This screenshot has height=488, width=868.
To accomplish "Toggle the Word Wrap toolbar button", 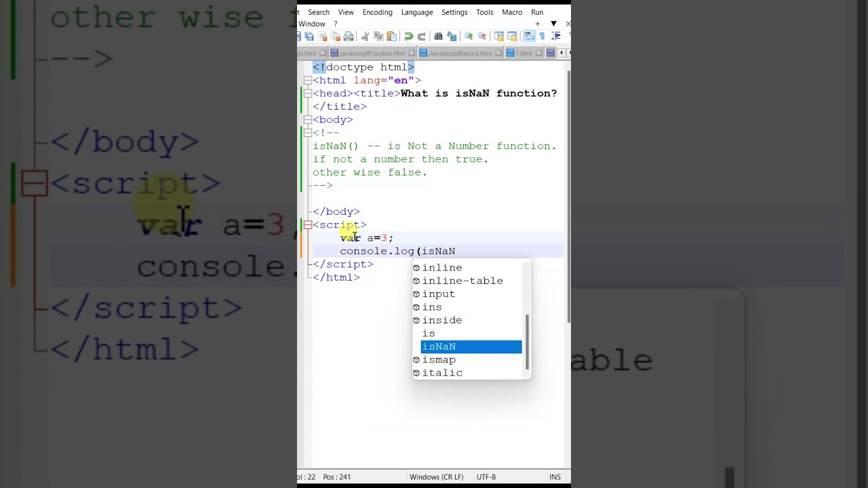I will coord(529,36).
